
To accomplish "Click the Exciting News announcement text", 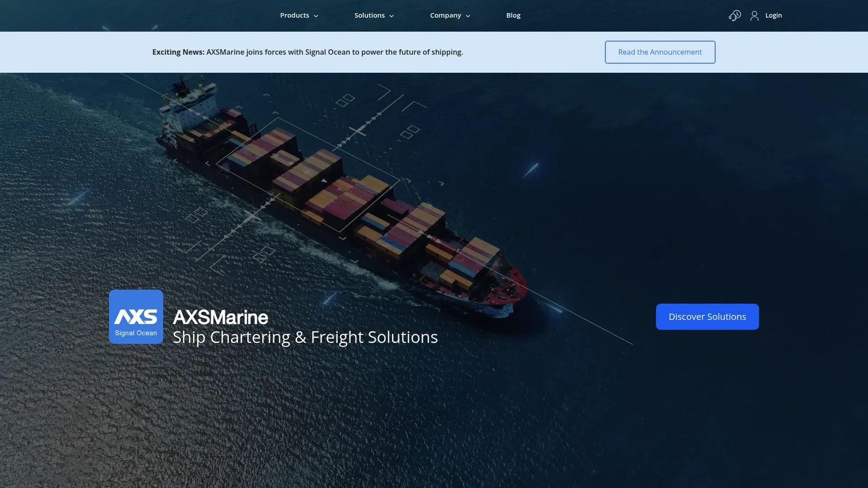I will pyautogui.click(x=307, y=52).
